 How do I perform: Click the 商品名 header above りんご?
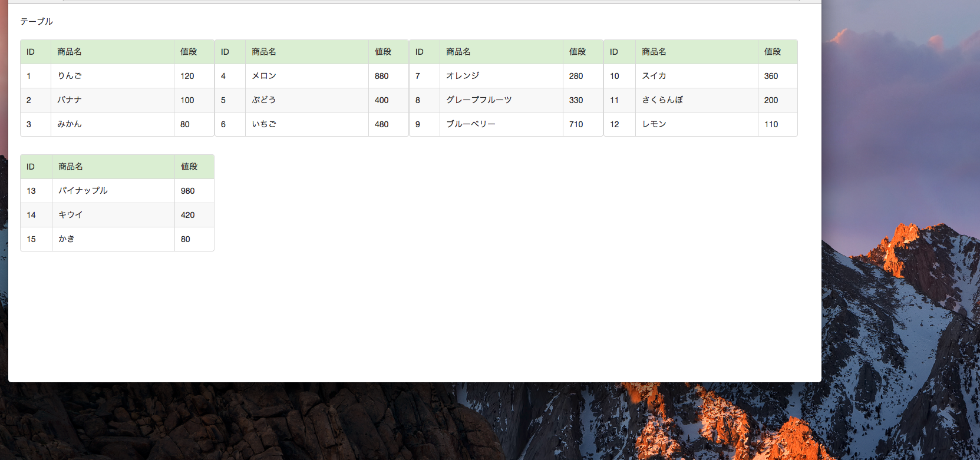click(113, 52)
